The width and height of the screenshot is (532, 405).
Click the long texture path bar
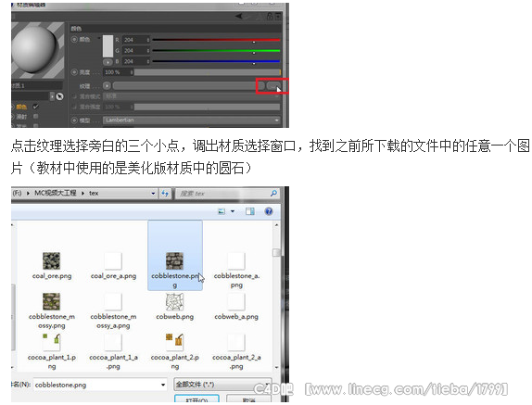[x=189, y=86]
